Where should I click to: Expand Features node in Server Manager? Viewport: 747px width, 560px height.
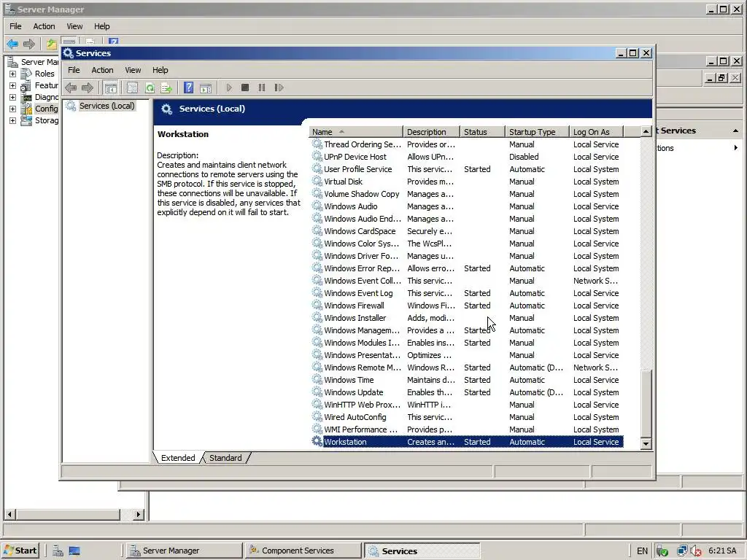(x=13, y=86)
